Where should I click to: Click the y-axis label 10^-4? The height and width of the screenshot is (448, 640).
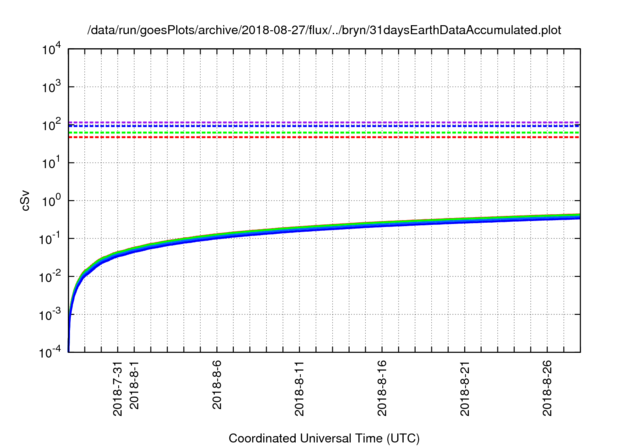(51, 351)
